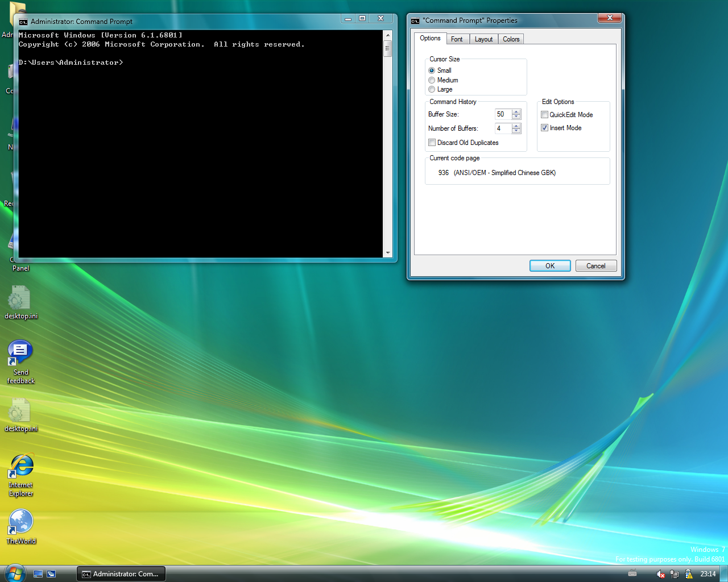Click the Windows Start orb

point(14,573)
